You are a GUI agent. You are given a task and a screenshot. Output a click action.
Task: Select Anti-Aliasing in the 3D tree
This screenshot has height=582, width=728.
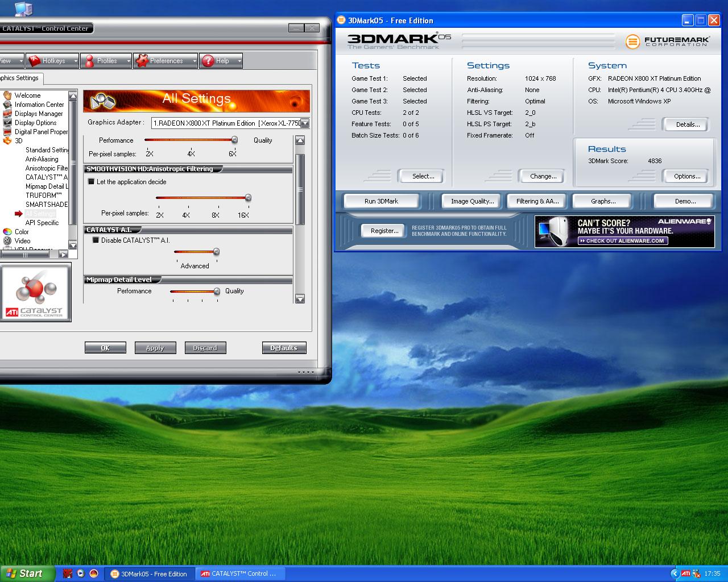click(42, 159)
